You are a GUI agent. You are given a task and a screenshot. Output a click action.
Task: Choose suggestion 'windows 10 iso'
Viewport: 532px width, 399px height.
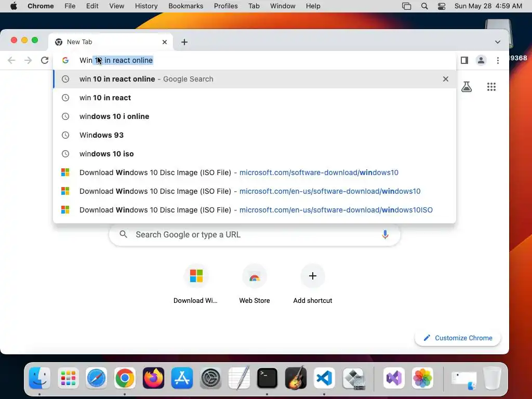pos(255,154)
